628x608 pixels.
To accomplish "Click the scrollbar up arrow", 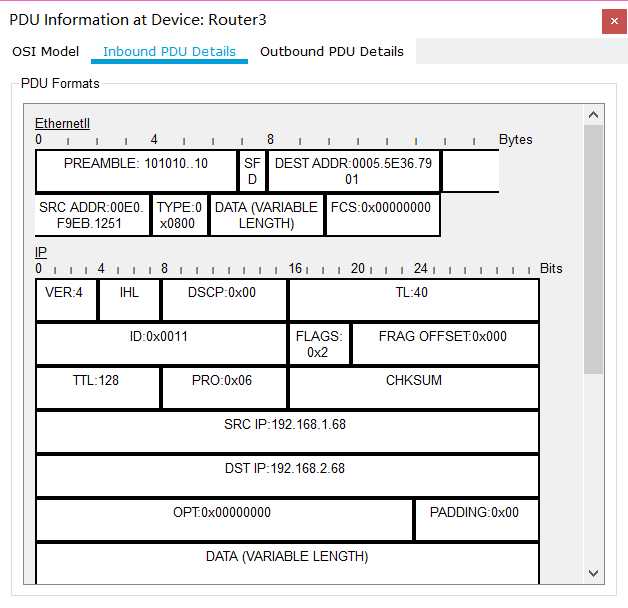I will 593,115.
